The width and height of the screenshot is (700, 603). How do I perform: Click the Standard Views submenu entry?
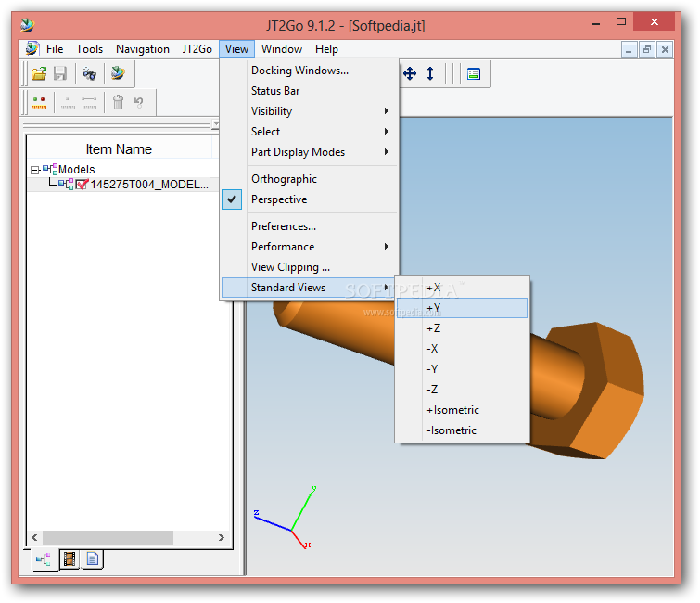308,288
